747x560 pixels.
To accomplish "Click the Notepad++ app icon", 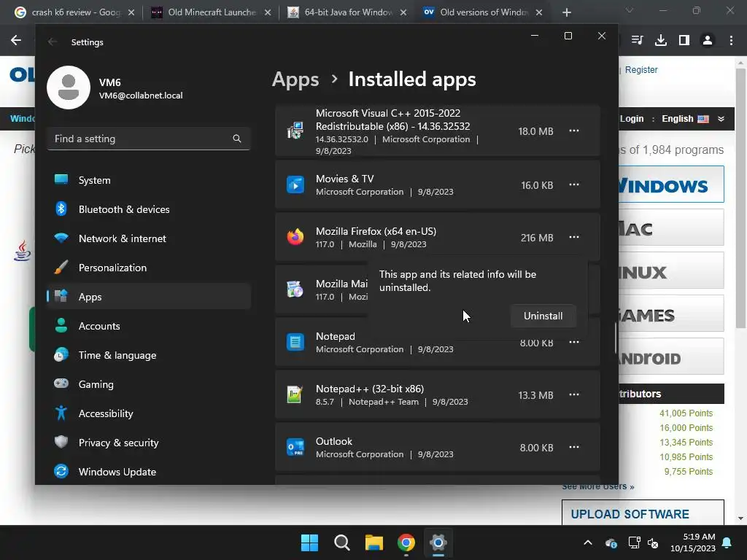I will (x=295, y=394).
